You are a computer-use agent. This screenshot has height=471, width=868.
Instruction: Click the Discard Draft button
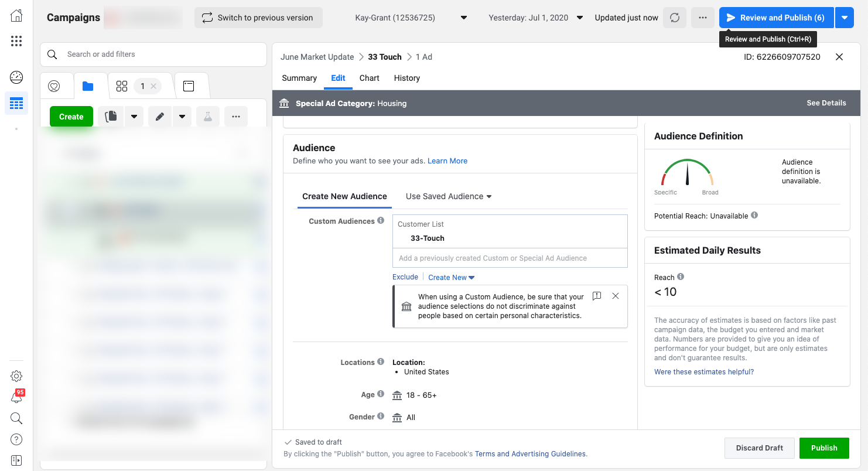point(759,448)
